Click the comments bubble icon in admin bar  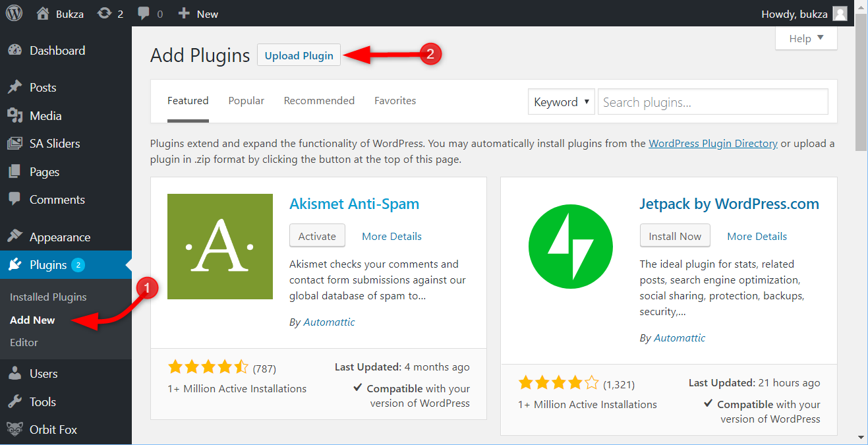[x=144, y=14]
